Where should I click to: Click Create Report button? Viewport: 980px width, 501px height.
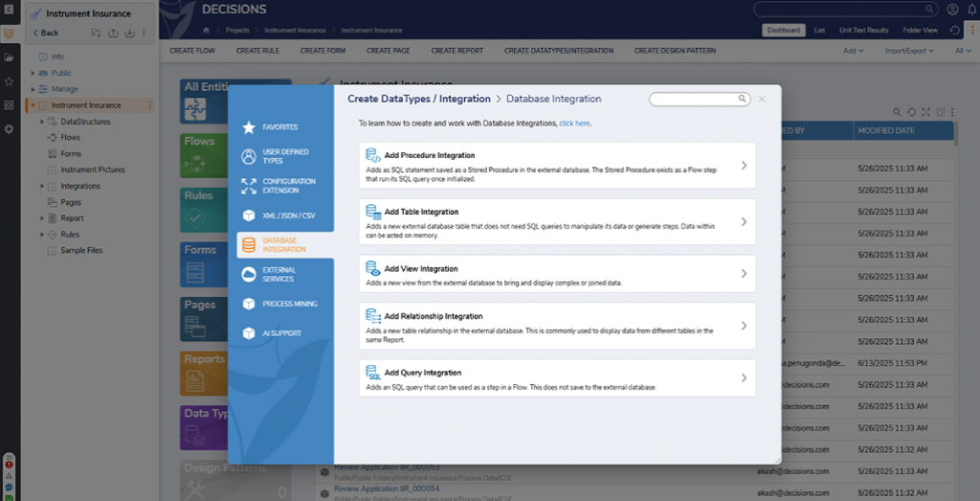click(457, 51)
